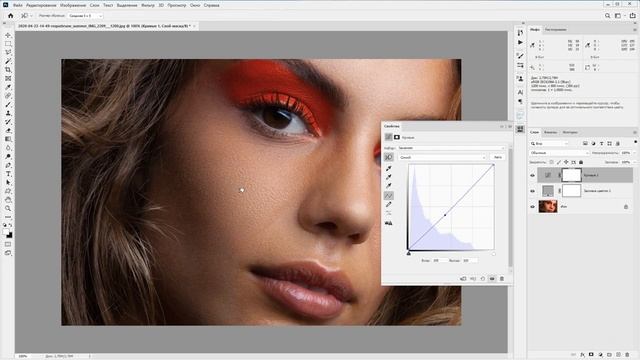The height and width of the screenshot is (360, 640).
Task: Toggle visibility of the Color Fill layer
Action: point(532,191)
